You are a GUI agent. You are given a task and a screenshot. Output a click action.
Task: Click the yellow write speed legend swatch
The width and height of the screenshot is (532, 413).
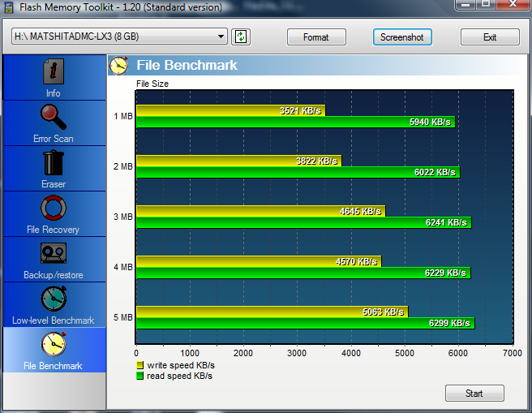[x=139, y=365]
